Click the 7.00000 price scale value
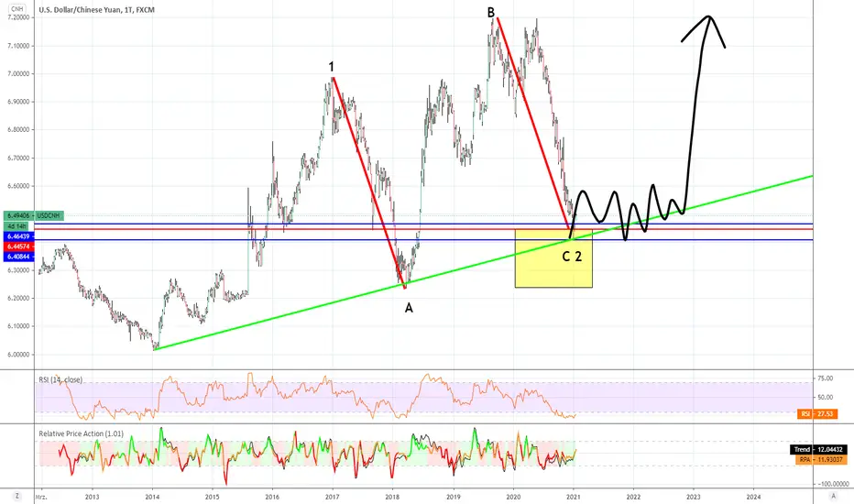This screenshot has height=504, width=854. click(x=18, y=73)
